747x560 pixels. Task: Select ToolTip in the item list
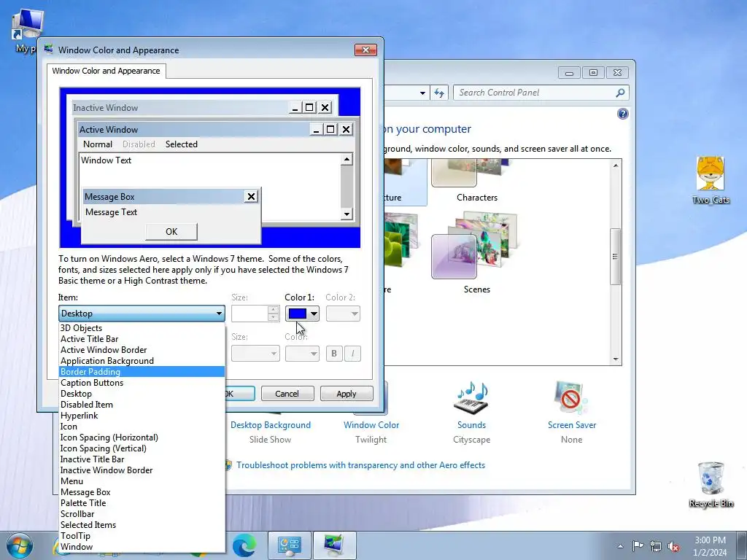click(142, 536)
